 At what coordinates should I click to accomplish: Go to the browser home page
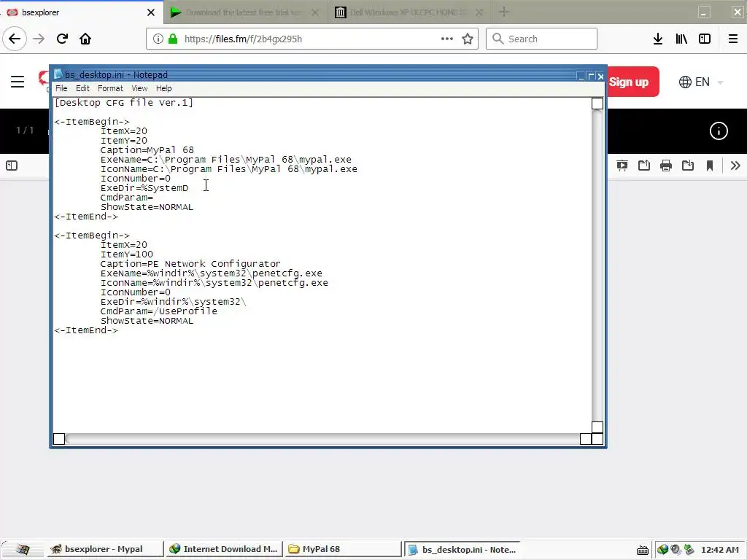[x=85, y=39]
